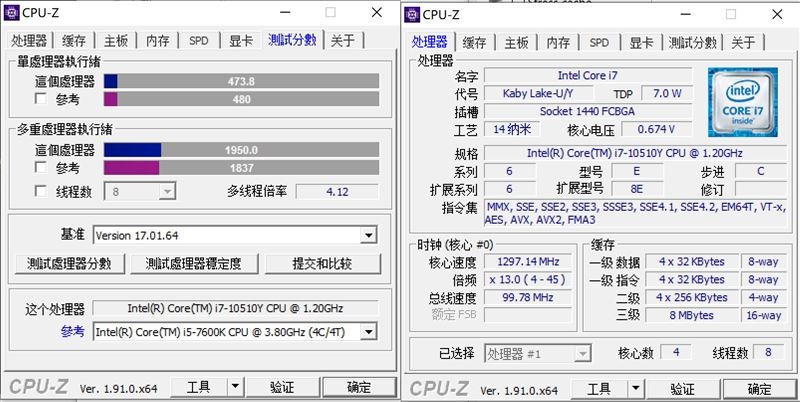
Task: Select SPD tab in left window
Action: 199,40
